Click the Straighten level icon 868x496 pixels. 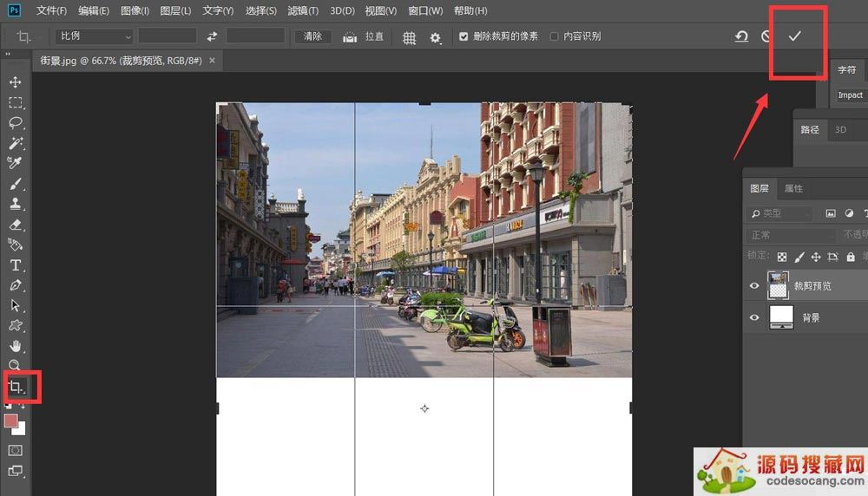[349, 37]
